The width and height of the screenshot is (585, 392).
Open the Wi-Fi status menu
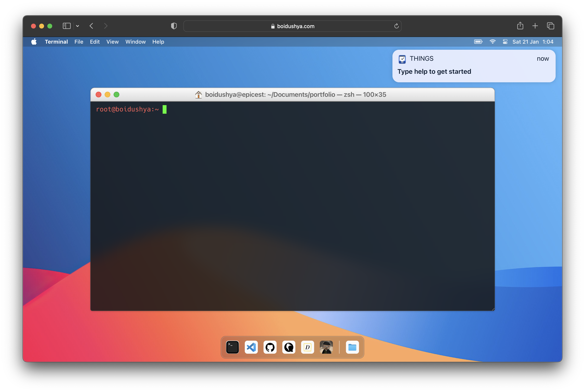(492, 42)
